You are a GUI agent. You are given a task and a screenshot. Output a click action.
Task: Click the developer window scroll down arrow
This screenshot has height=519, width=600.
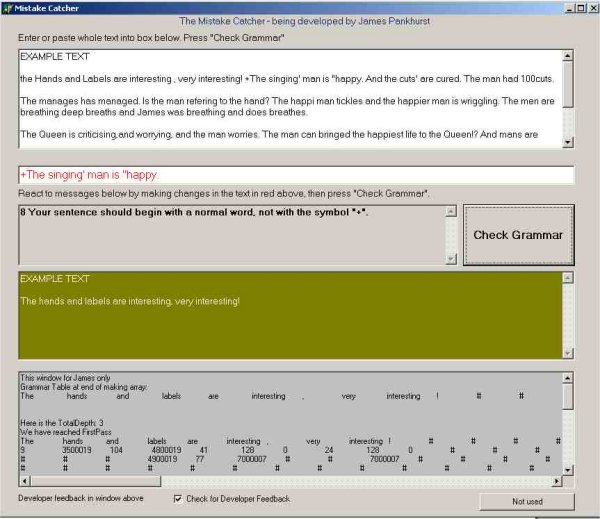(x=568, y=470)
